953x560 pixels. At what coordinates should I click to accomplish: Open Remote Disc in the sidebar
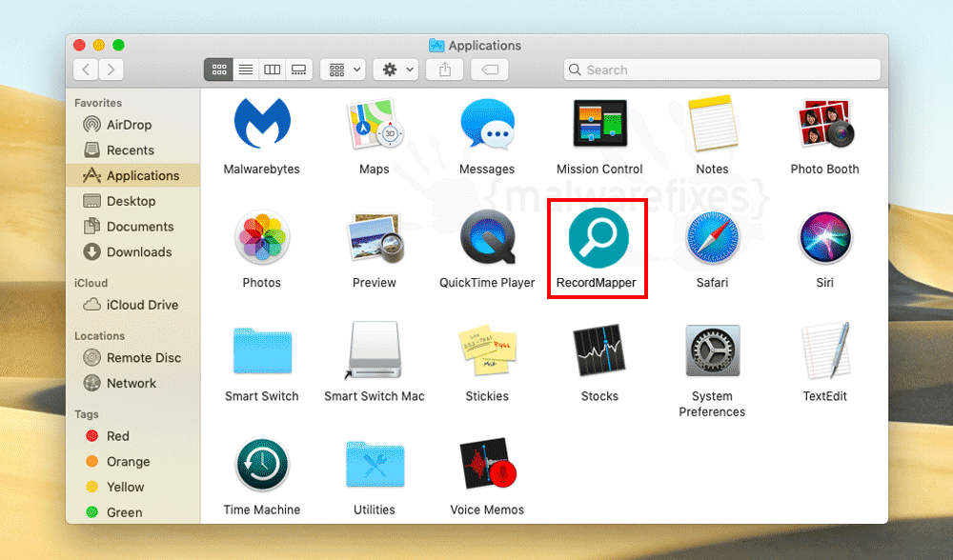click(133, 358)
